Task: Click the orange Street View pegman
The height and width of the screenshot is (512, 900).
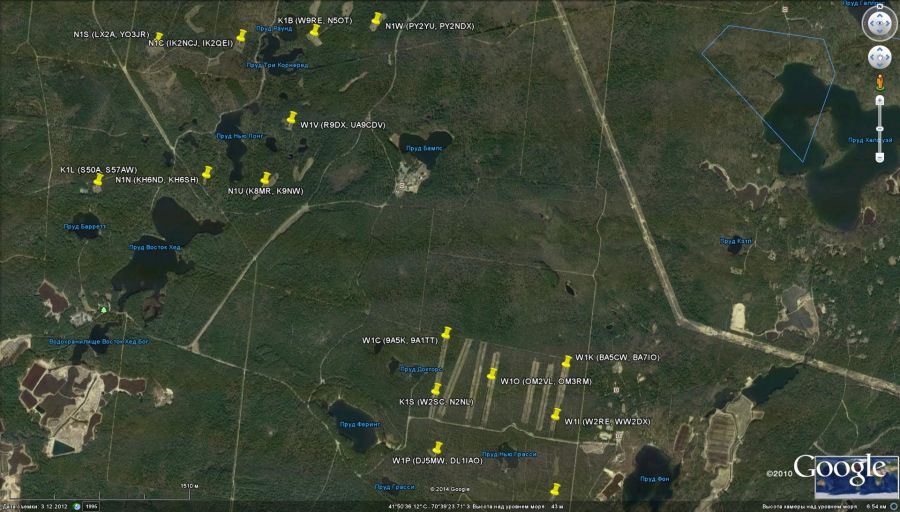Action: [x=879, y=81]
